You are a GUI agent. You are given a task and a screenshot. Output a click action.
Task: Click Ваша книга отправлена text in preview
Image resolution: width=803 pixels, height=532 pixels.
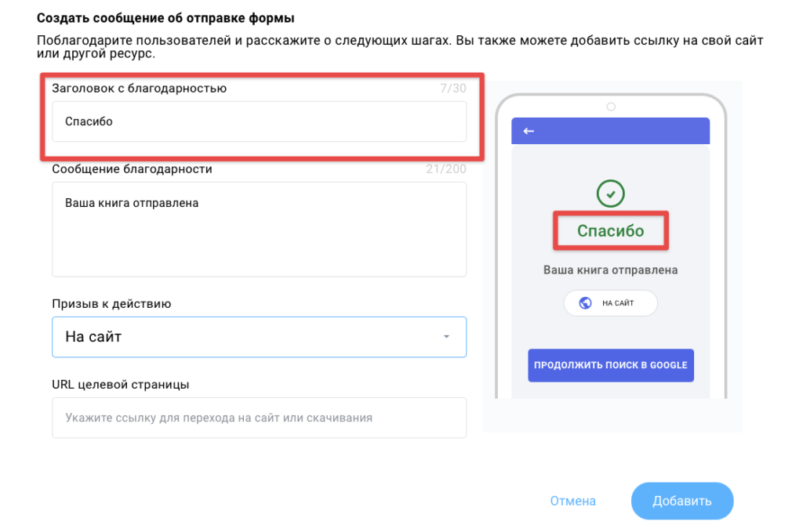pos(610,270)
